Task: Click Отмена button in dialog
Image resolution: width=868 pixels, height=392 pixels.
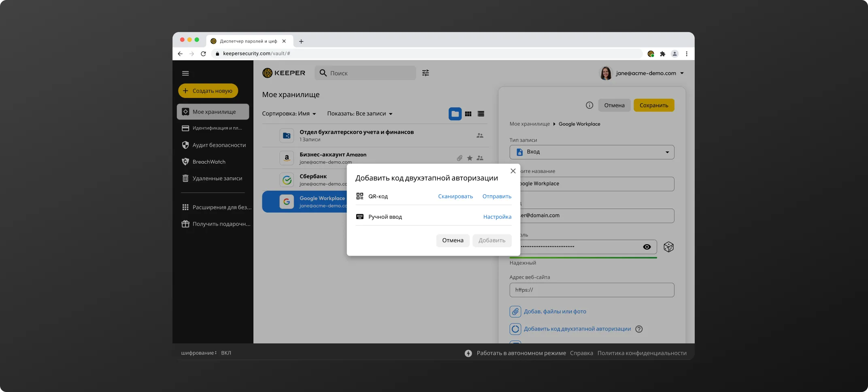Action: point(453,241)
